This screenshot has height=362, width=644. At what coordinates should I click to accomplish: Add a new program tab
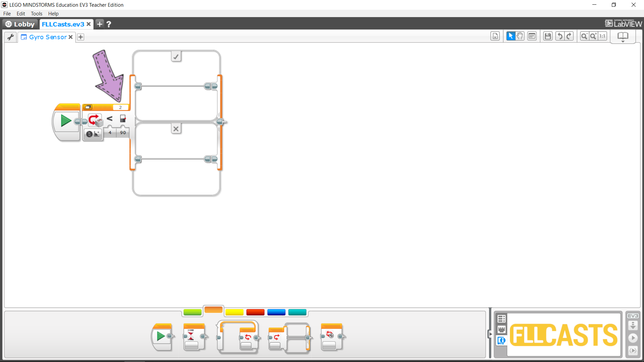coord(80,37)
